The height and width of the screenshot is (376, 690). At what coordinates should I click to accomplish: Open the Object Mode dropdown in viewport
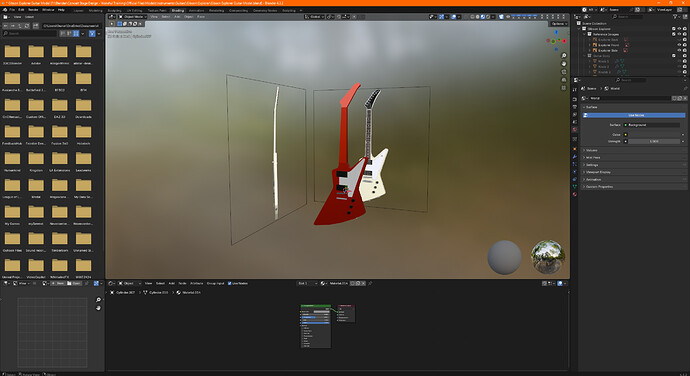[x=132, y=17]
